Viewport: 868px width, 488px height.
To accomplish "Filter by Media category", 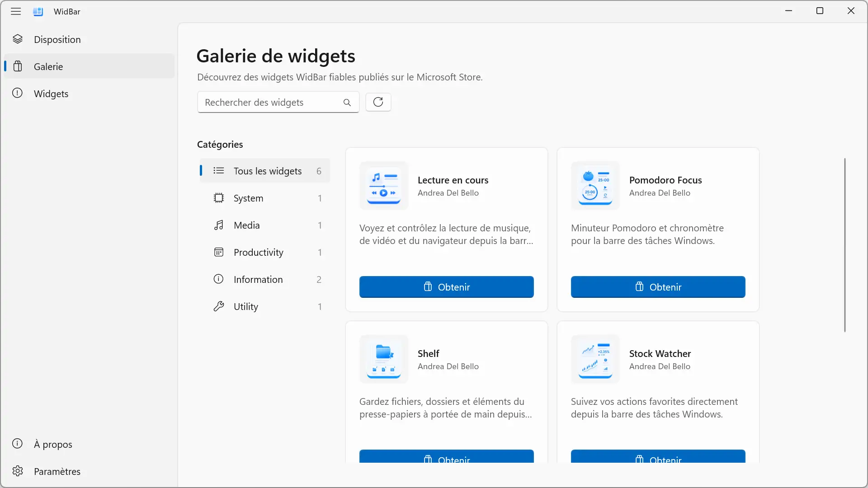I will coord(265,225).
